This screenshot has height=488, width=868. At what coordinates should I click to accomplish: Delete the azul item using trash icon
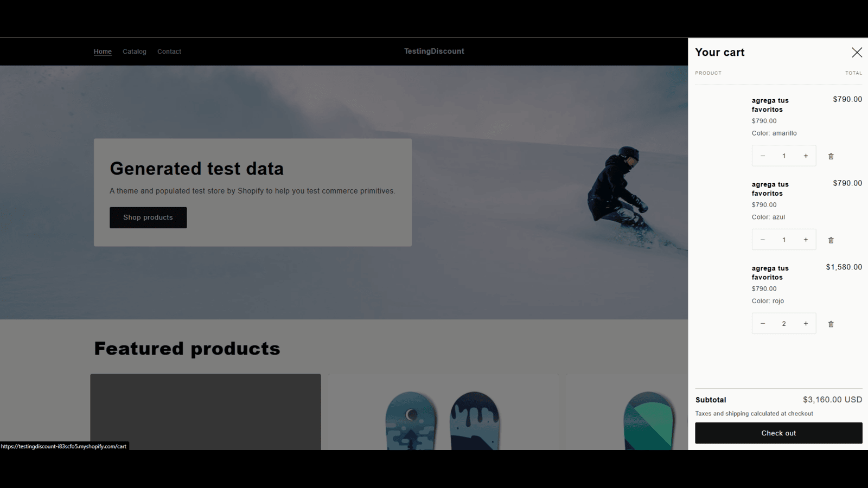coord(831,240)
